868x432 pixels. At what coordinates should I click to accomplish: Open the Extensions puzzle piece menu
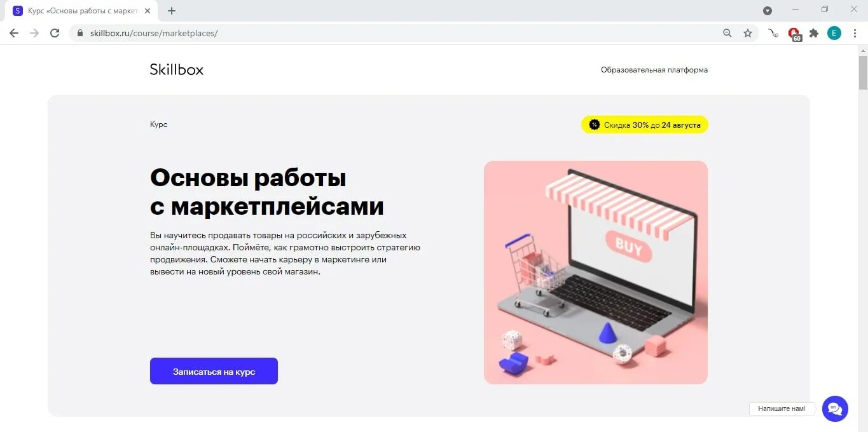coord(814,33)
